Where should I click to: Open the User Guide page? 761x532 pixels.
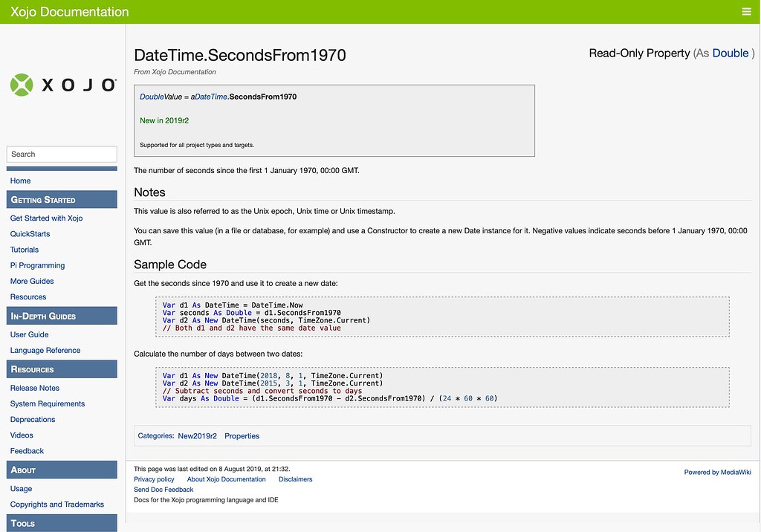coord(29,334)
